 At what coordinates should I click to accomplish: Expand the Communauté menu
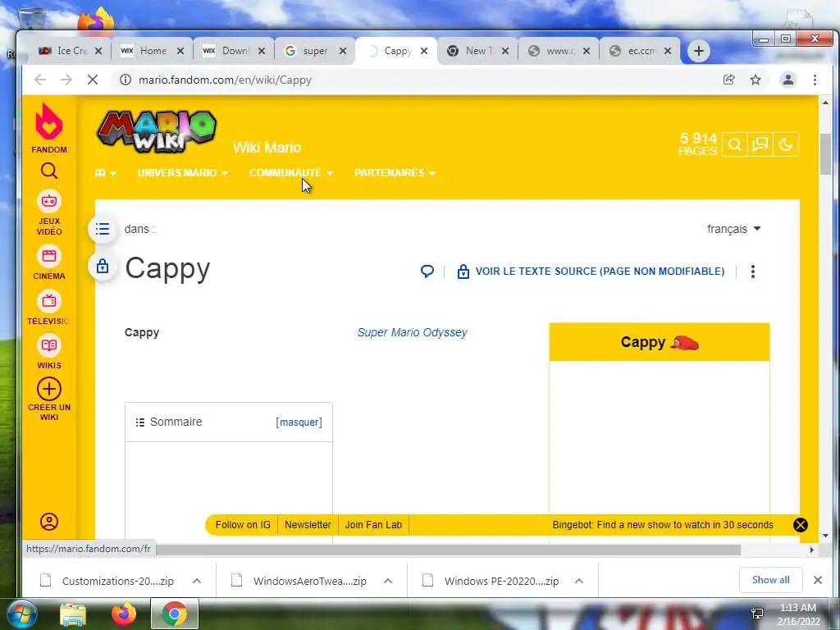pyautogui.click(x=291, y=173)
